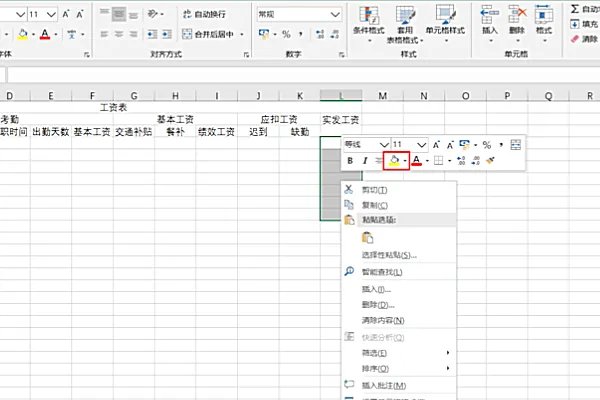Open mini toolbar fill color dropdown arrow
The width and height of the screenshot is (600, 400).
click(405, 161)
